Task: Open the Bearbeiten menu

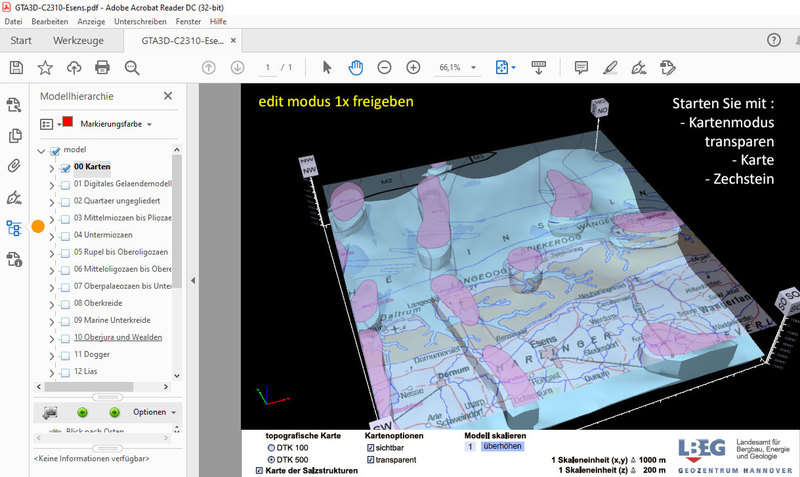Action: 49,21
